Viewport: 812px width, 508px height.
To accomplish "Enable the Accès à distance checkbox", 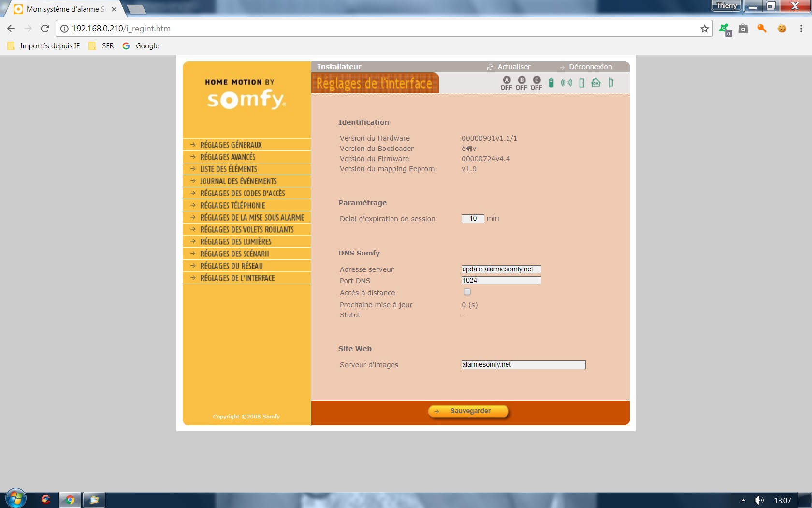I will (467, 292).
